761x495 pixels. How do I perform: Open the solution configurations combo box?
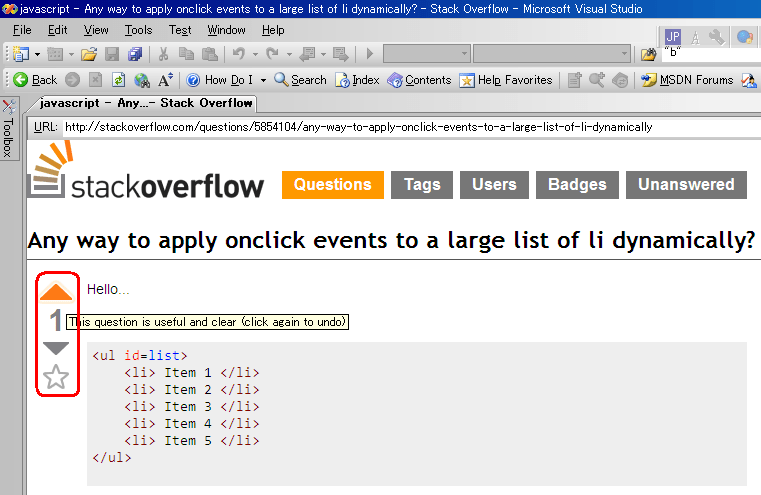pyautogui.click(x=427, y=54)
